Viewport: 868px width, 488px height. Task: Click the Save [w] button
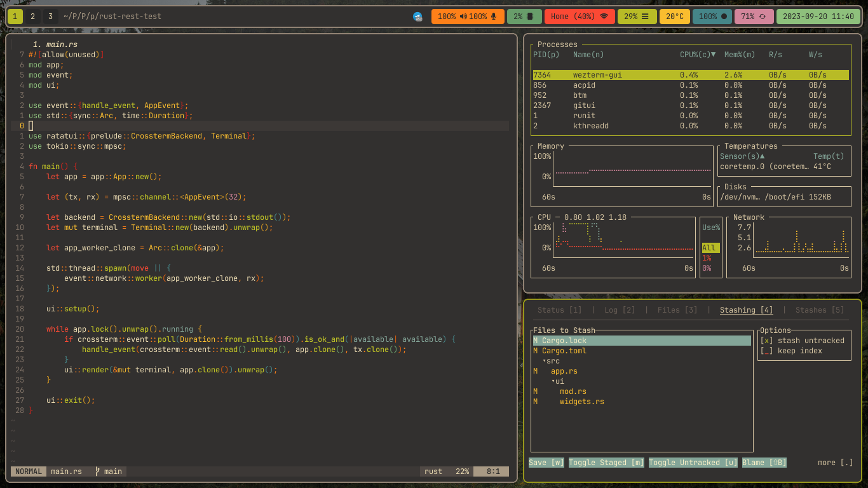pos(546,463)
